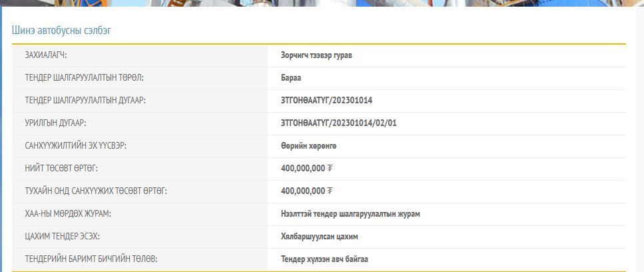This screenshot has height=272, width=644.
Task: Select the 'ЗАХИАЛАГЧ:' label
Action: (x=46, y=55)
